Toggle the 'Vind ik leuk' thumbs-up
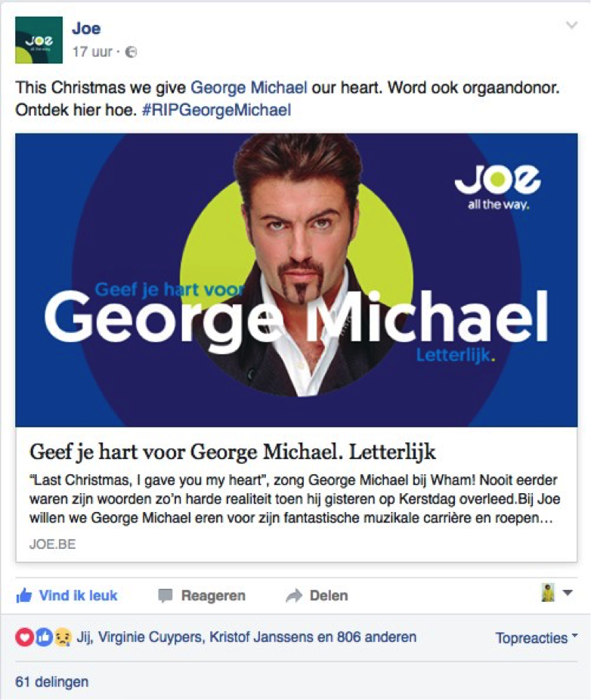 point(24,596)
